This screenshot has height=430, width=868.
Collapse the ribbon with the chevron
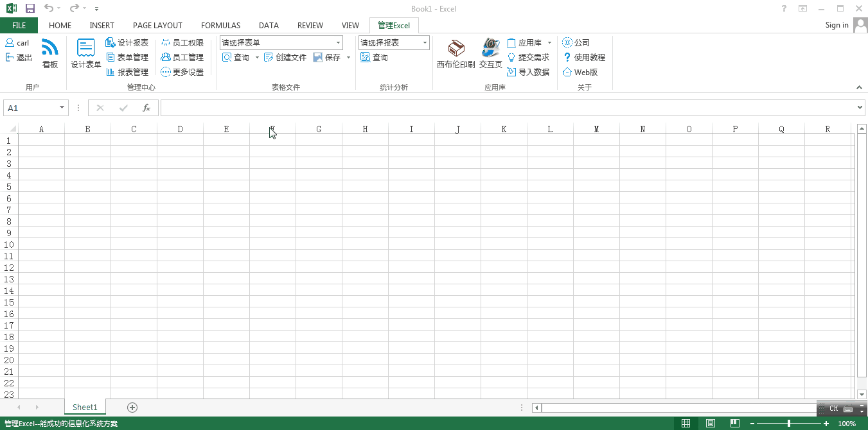[859, 87]
